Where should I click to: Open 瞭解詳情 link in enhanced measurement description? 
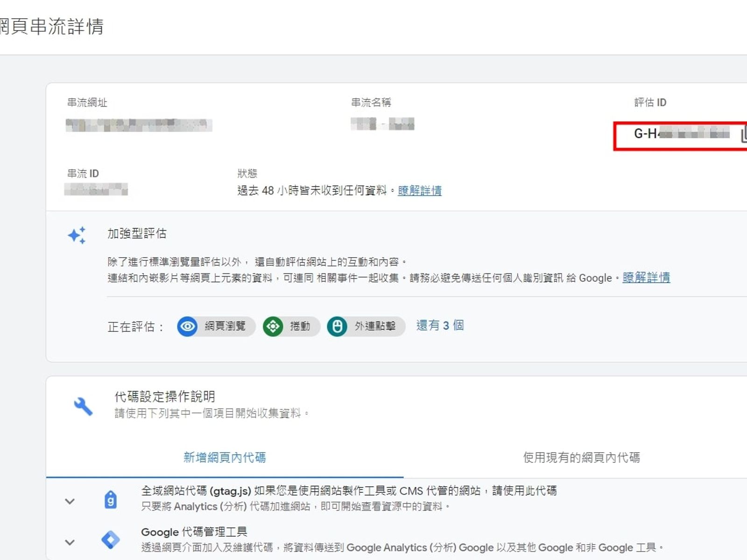(646, 278)
